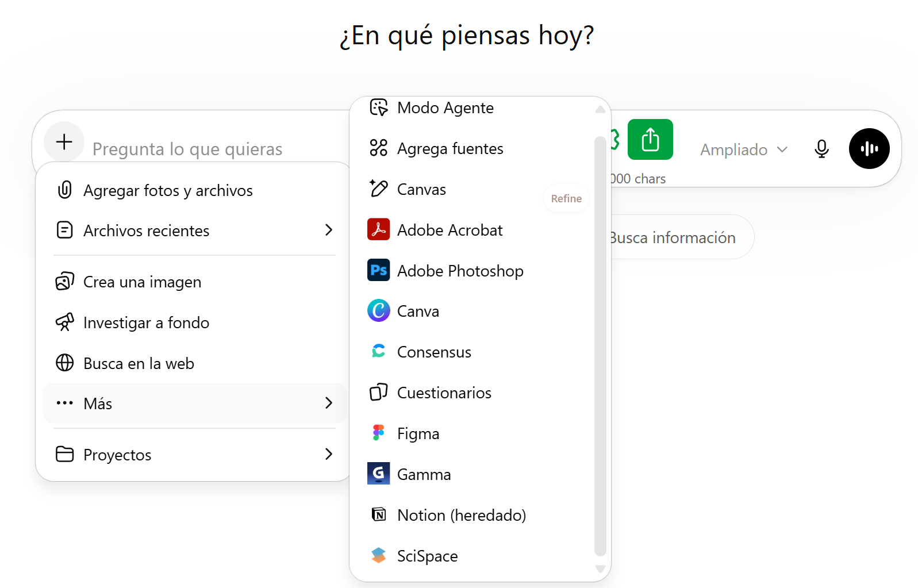This screenshot has width=918, height=588.
Task: Click the Gamma G logo icon
Action: tap(379, 474)
